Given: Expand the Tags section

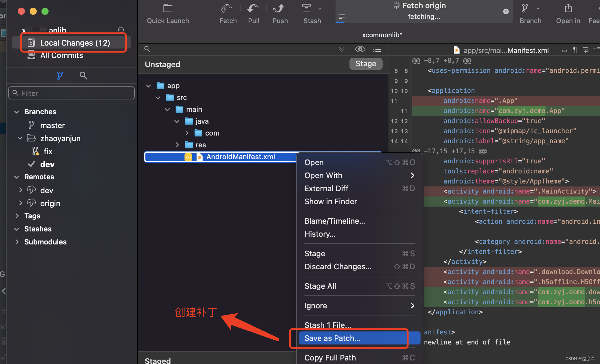Looking at the screenshot, I should (17, 216).
